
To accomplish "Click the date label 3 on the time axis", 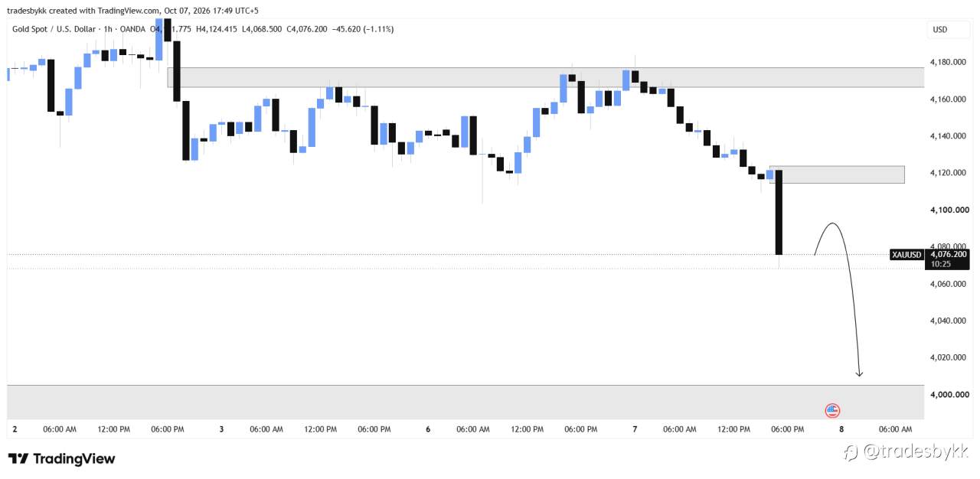I will tap(221, 429).
